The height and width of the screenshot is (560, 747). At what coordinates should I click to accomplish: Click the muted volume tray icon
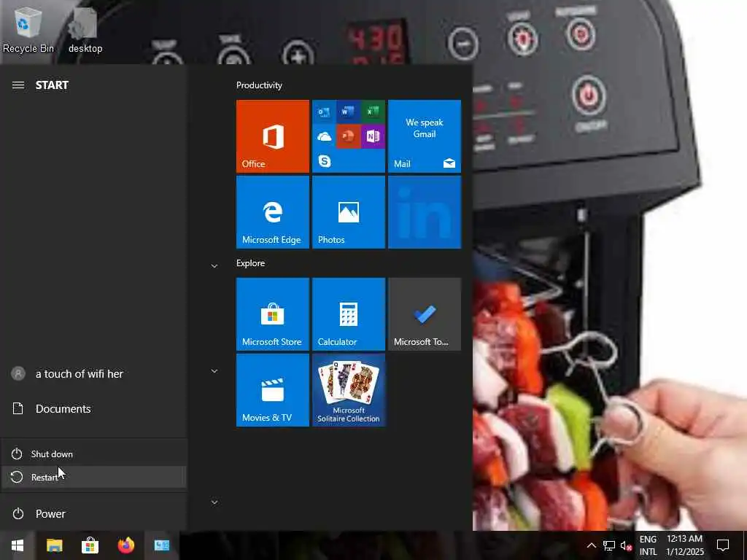tap(626, 545)
